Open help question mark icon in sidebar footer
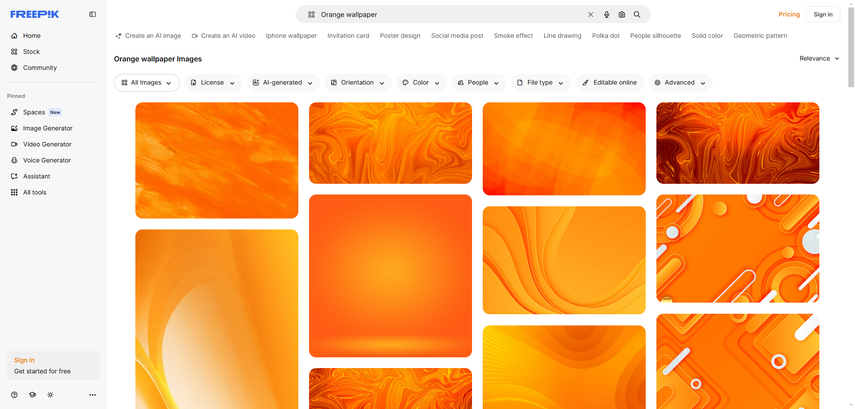This screenshot has height=409, width=855. [14, 395]
